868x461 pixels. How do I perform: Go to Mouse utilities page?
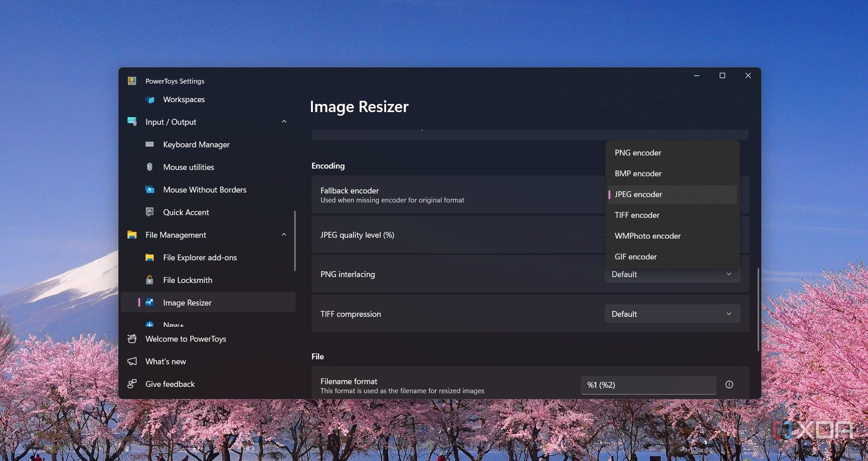pos(208,167)
